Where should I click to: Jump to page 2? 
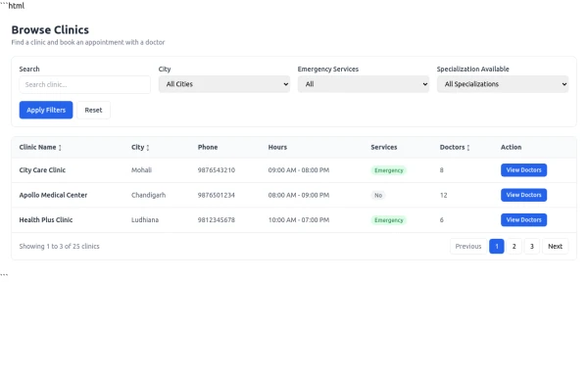(x=514, y=246)
